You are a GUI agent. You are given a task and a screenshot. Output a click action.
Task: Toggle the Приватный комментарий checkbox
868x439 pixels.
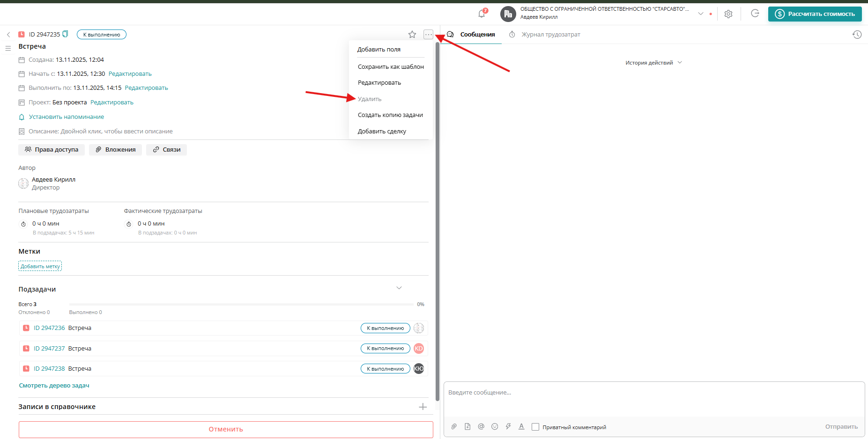pyautogui.click(x=535, y=427)
